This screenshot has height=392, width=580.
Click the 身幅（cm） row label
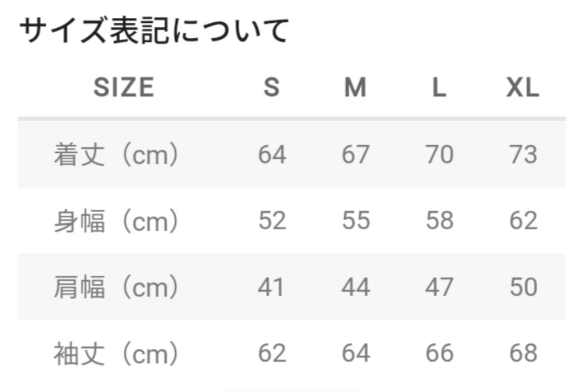click(x=116, y=221)
